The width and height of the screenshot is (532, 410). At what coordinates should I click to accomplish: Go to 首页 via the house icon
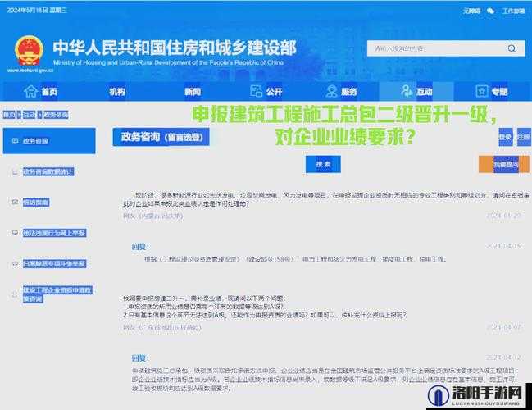click(30, 91)
